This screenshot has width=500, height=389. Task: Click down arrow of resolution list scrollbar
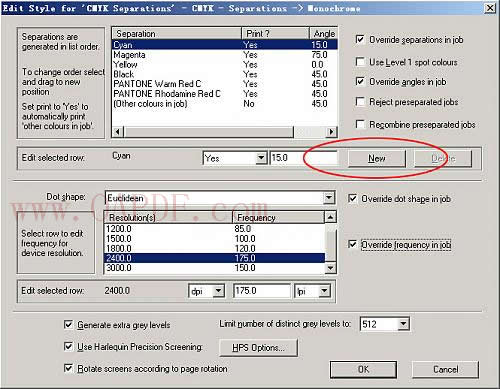click(x=330, y=268)
